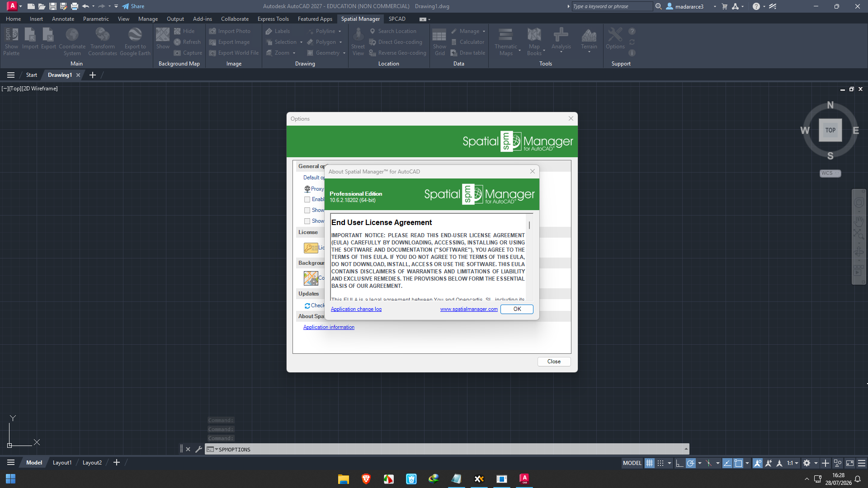Click the Reverse Geo-coding tool
The height and width of the screenshot is (488, 868).
coord(397,53)
